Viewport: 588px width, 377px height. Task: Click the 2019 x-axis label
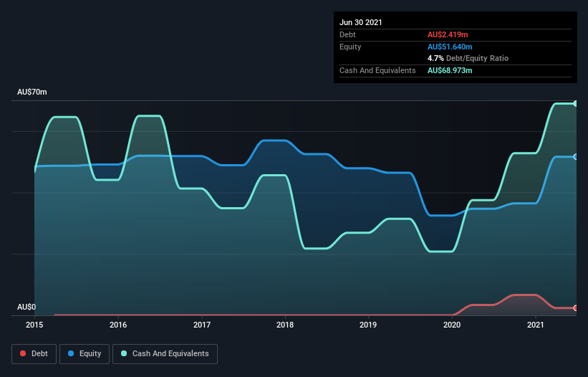[x=368, y=325]
